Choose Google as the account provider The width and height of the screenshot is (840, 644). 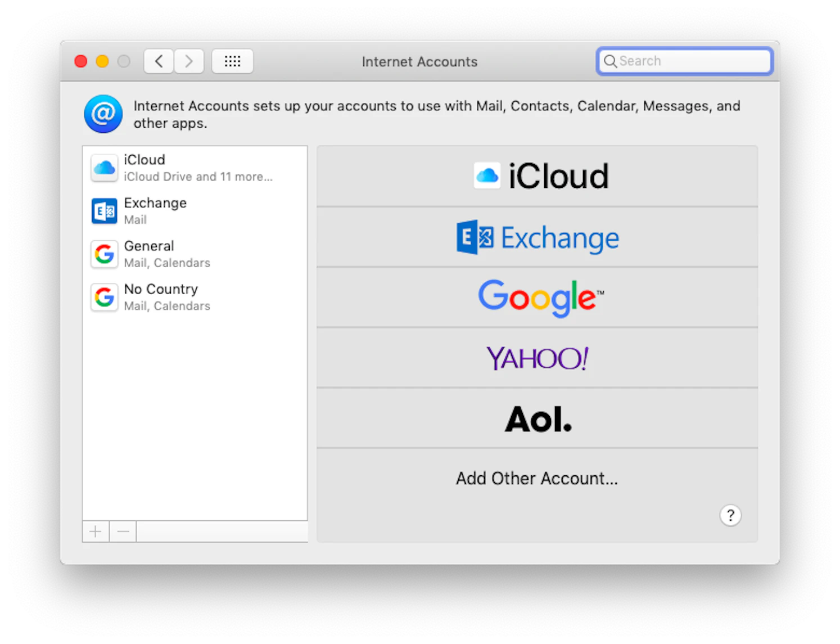coord(537,298)
